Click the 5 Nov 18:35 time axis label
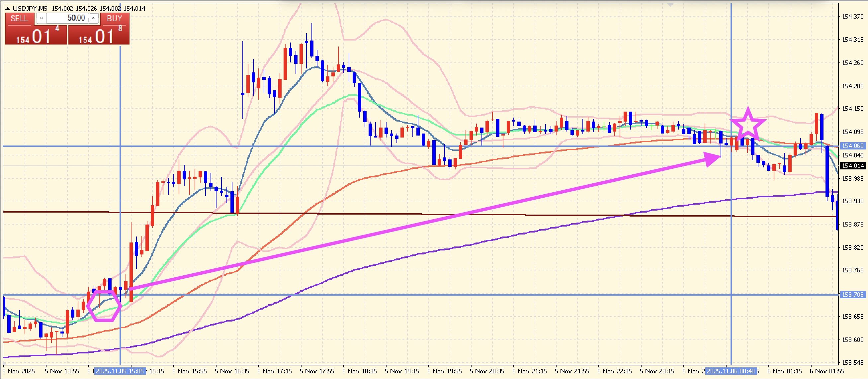This screenshot has height=380, width=868. 359,372
